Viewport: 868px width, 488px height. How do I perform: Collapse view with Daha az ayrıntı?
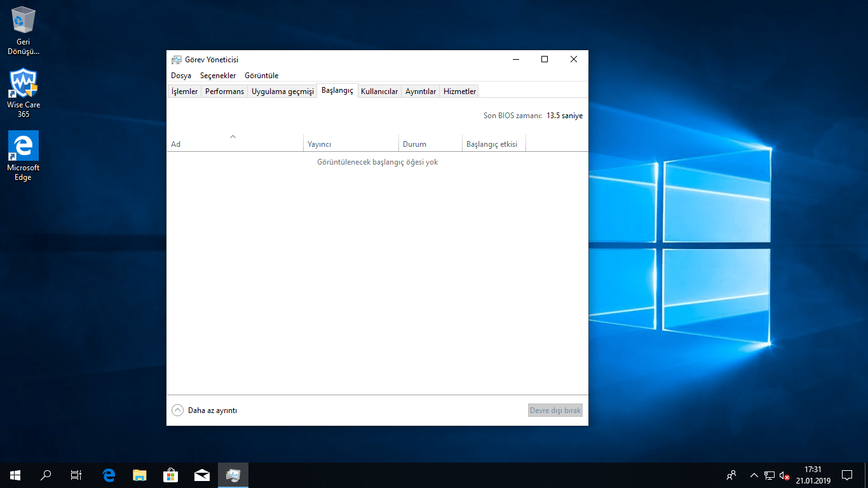(205, 410)
